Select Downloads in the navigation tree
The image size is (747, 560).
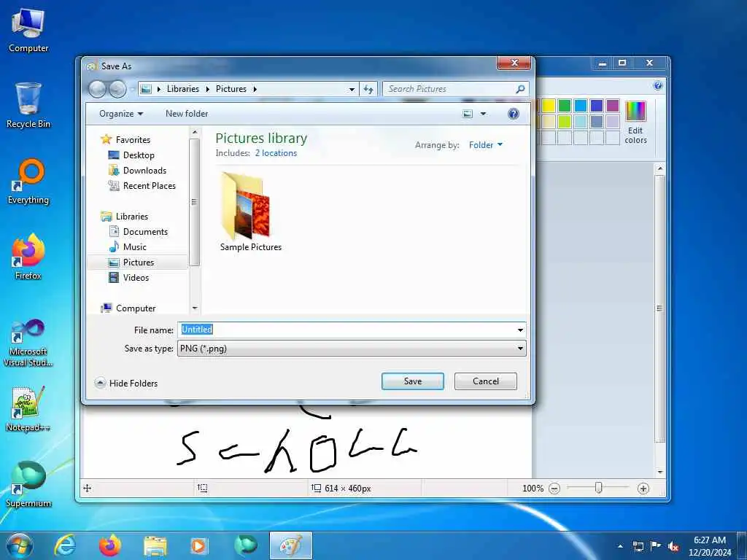[138, 171]
